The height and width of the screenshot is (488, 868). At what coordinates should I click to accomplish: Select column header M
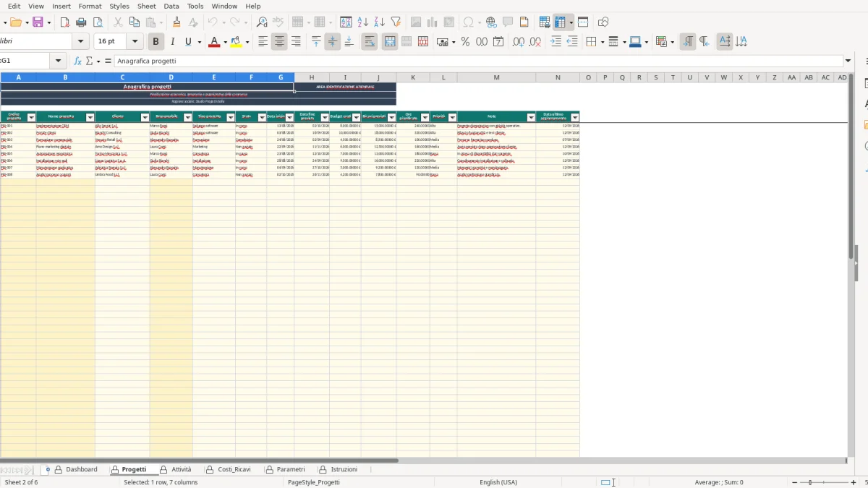pyautogui.click(x=496, y=77)
